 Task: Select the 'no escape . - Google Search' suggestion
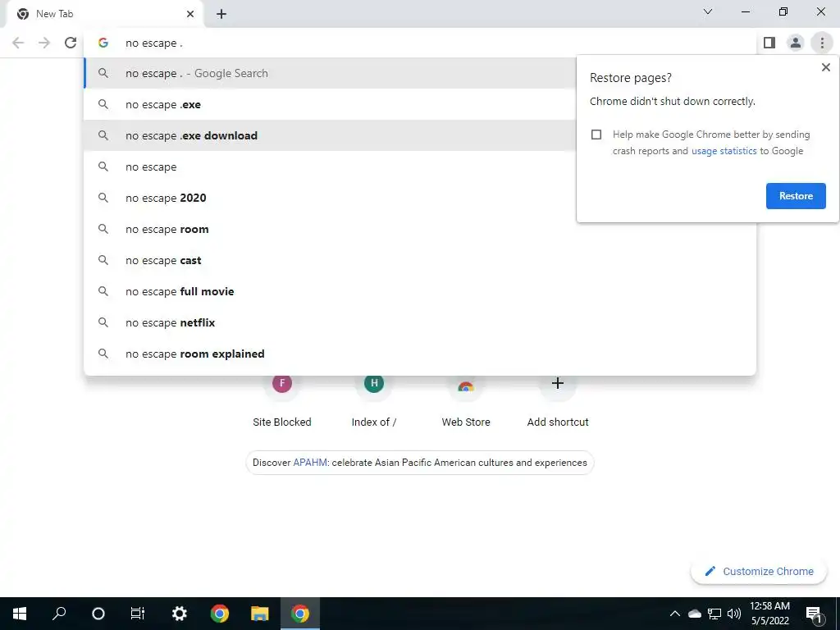pyautogui.click(x=330, y=73)
